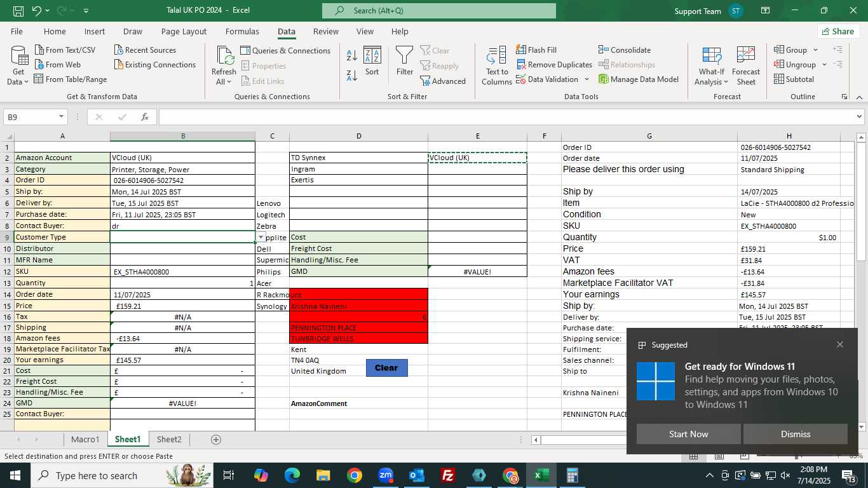Click the formula bar input
This screenshot has width=868, height=488.
pyautogui.click(x=506, y=117)
